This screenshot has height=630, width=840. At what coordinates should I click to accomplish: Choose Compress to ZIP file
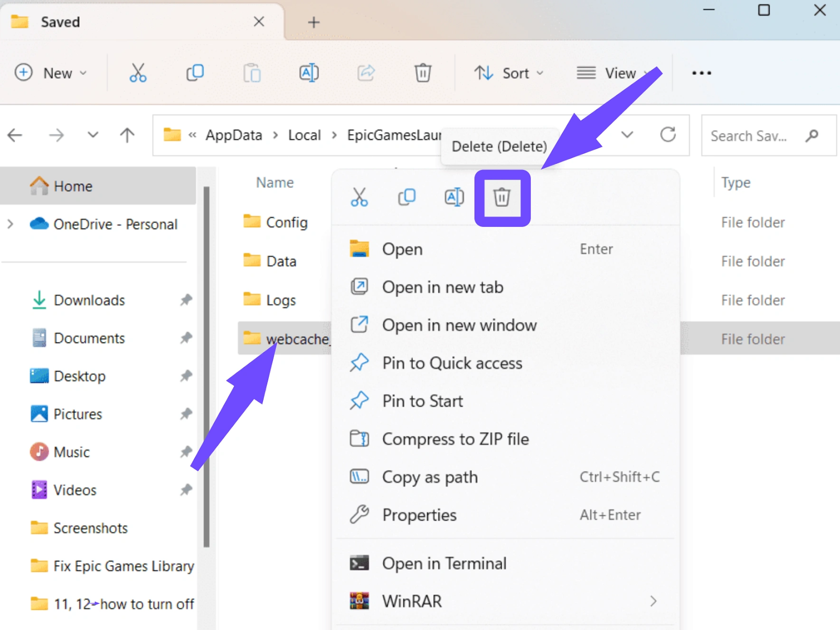point(455,439)
